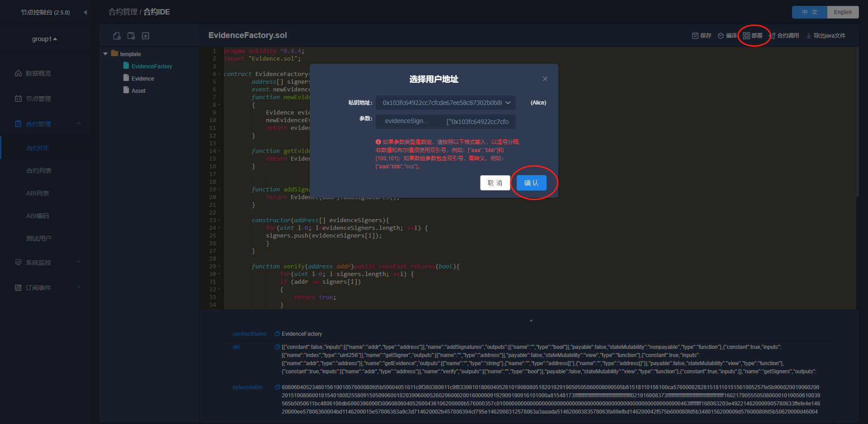Click the 数据概览 home icon in sidebar
Screen dimensions: 868x424
[18, 73]
